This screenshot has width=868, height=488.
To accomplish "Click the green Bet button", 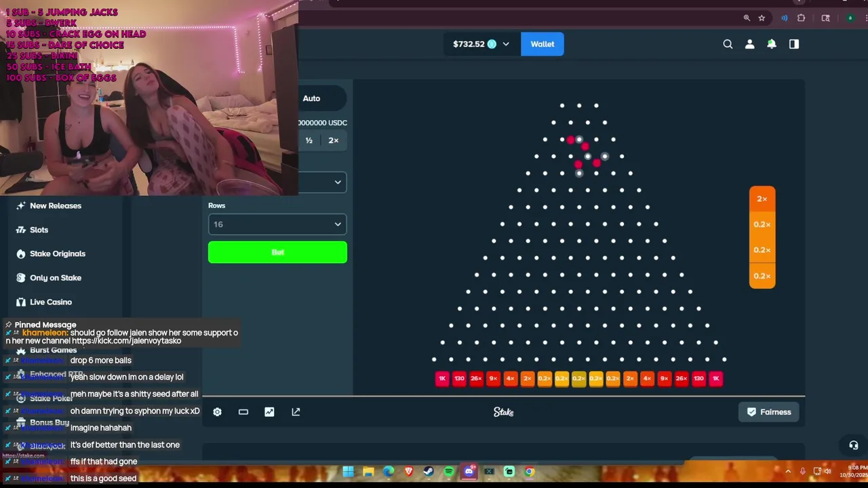I will pos(277,252).
